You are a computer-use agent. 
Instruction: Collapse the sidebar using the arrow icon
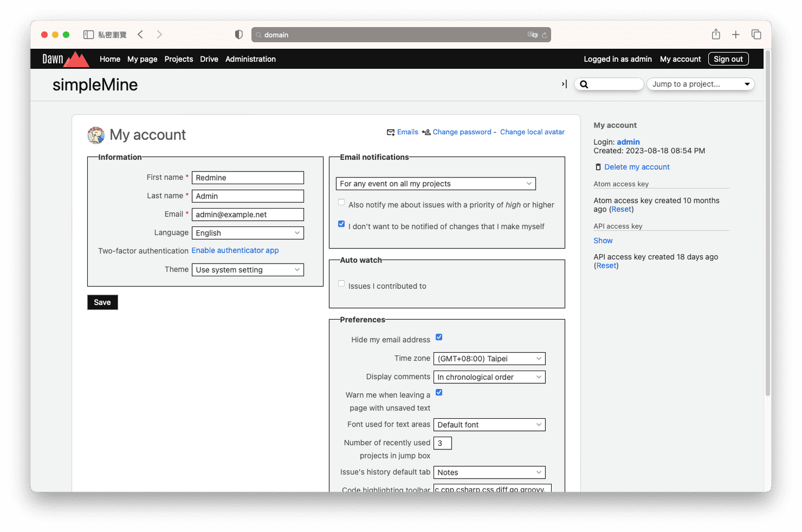[563, 84]
